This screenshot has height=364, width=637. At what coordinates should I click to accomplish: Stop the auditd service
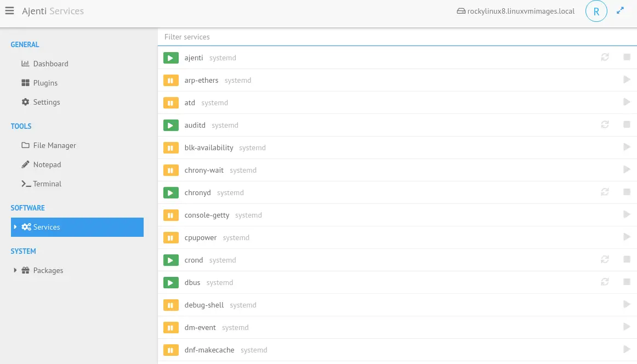tap(627, 125)
